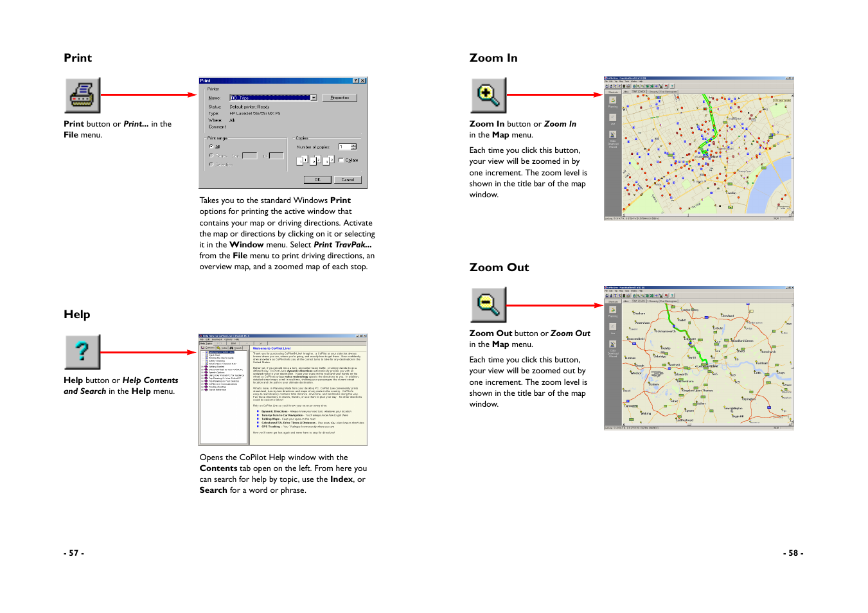The height and width of the screenshot is (613, 868).
Task: Click the Properties button in Print dialog
Action: (340, 98)
